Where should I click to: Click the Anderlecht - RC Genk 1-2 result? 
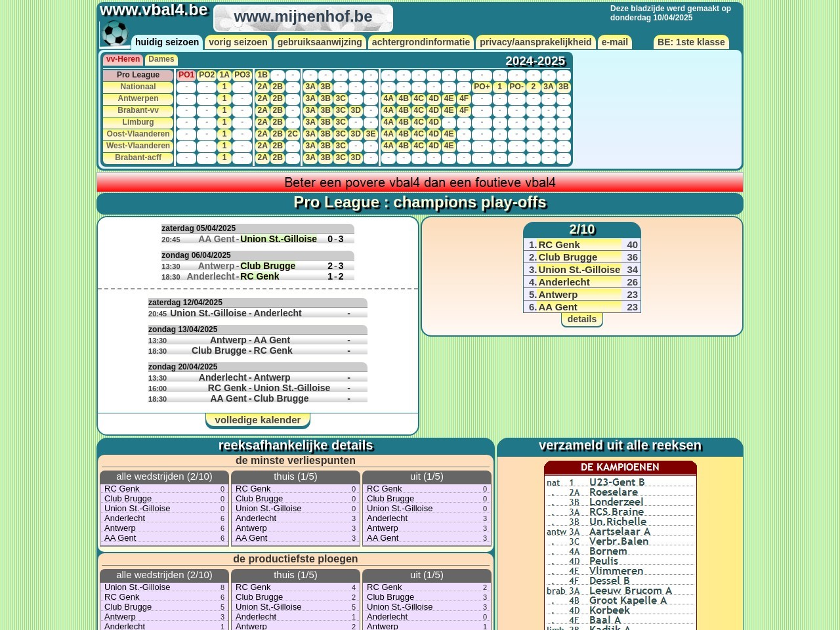pyautogui.click(x=258, y=276)
